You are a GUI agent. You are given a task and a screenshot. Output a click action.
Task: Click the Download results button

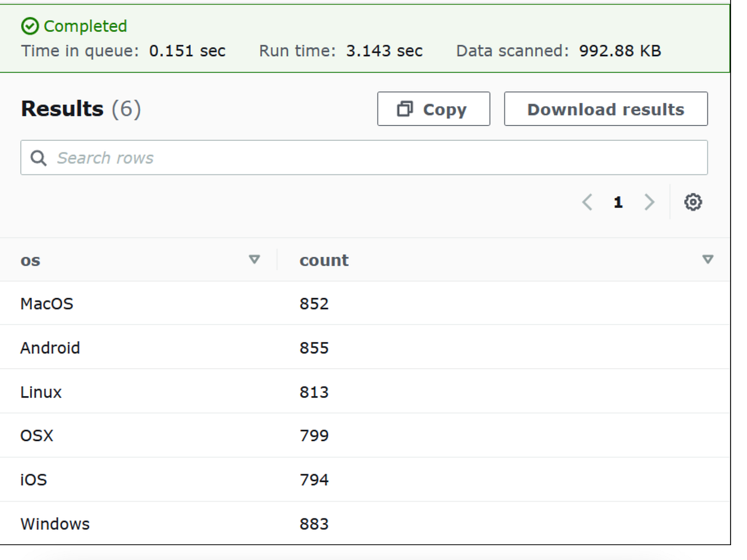click(605, 109)
